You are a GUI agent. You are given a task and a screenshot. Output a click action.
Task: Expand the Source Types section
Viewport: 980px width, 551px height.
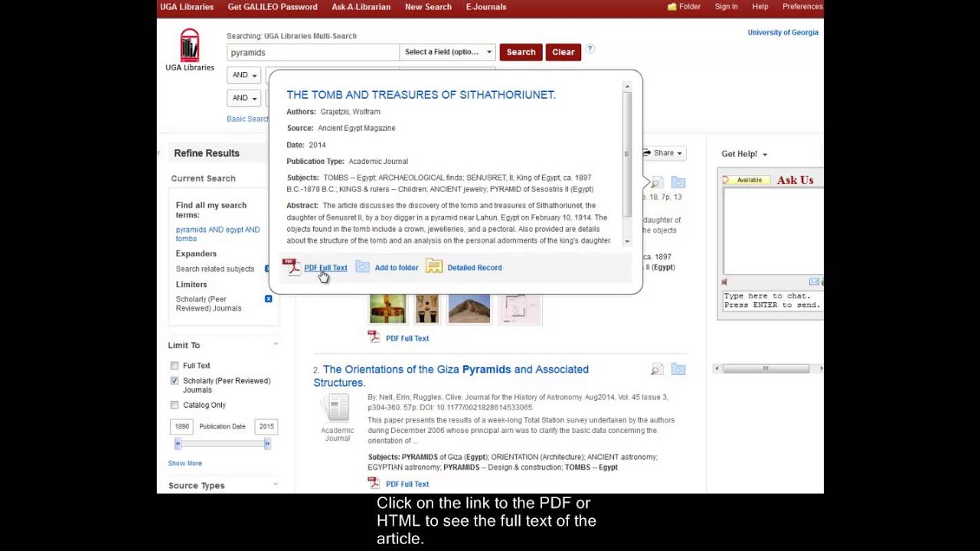click(x=276, y=485)
